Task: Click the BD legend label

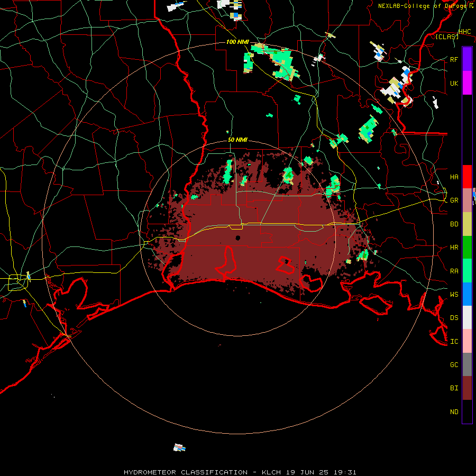Action: tap(454, 224)
